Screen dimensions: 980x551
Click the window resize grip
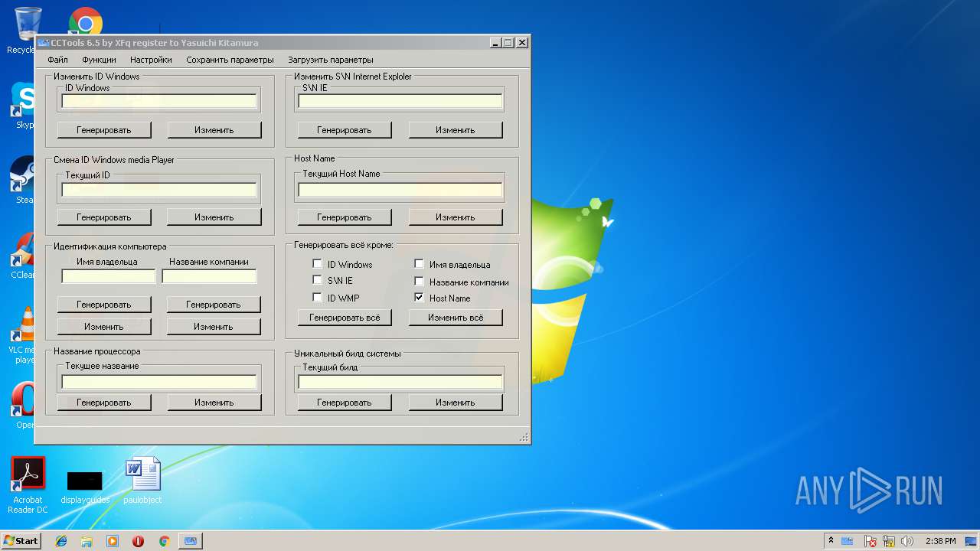coord(524,438)
